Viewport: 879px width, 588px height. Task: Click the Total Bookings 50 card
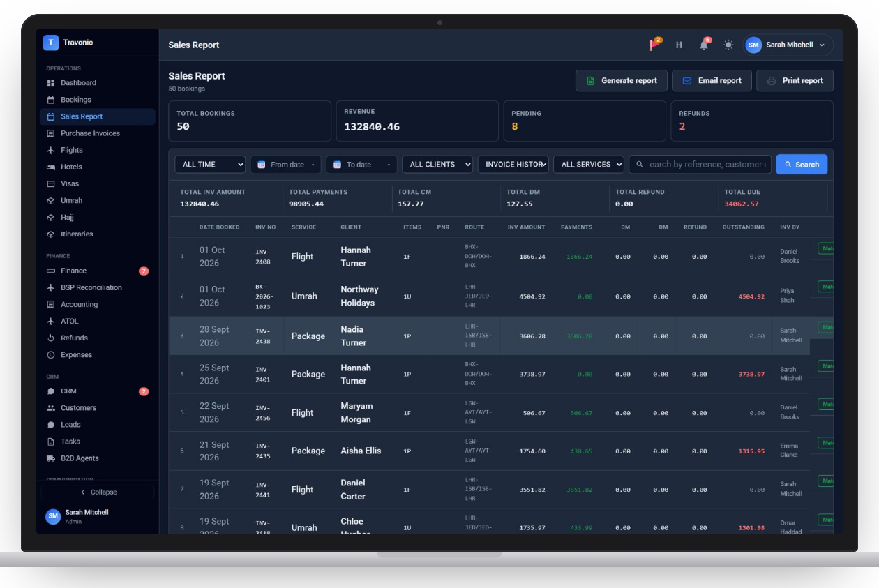250,121
